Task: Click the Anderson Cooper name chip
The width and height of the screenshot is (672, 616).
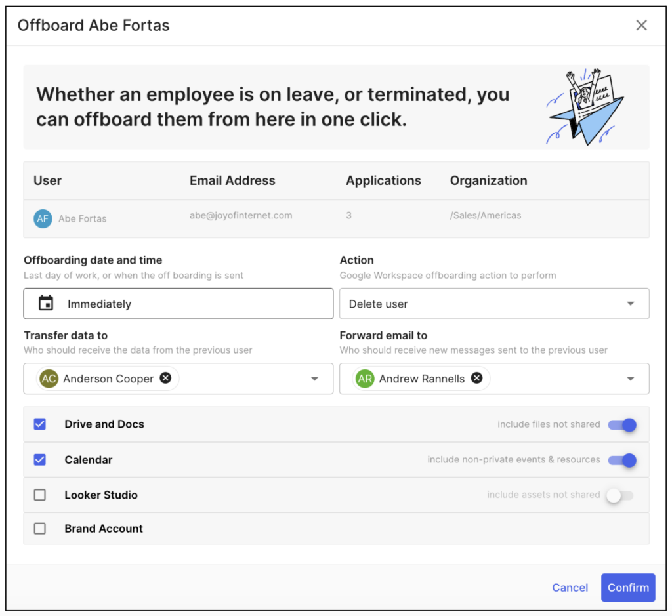Action: coord(108,379)
